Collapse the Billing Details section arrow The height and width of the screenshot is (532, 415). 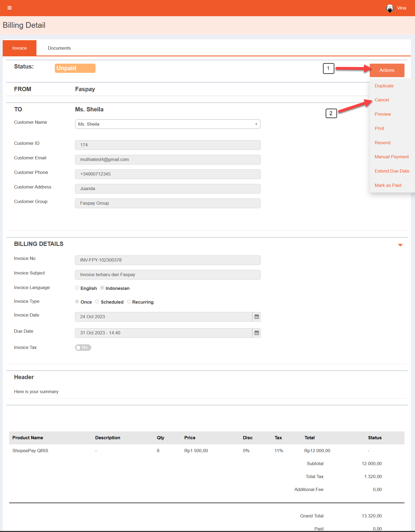pos(400,245)
